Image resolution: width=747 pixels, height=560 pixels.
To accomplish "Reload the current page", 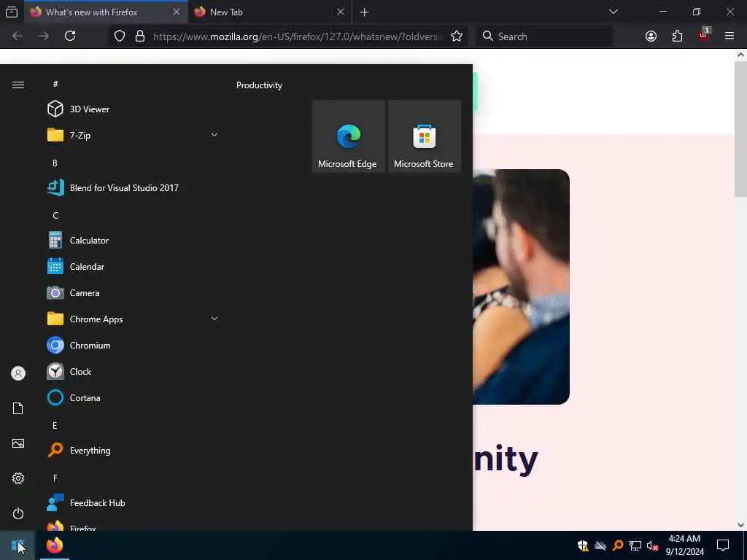I will [70, 36].
